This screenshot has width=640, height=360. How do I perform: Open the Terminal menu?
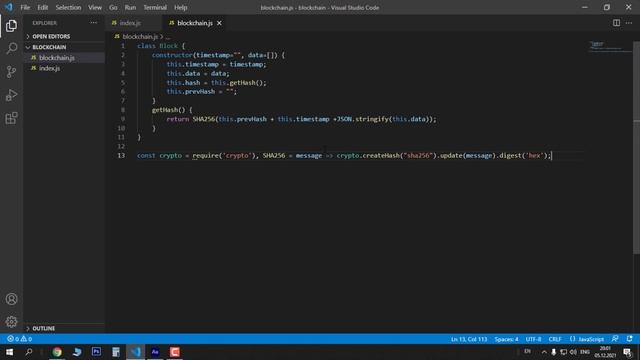155,7
